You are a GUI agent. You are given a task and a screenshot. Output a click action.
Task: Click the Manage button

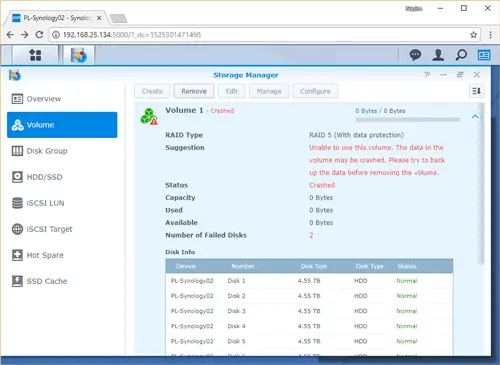pos(269,91)
